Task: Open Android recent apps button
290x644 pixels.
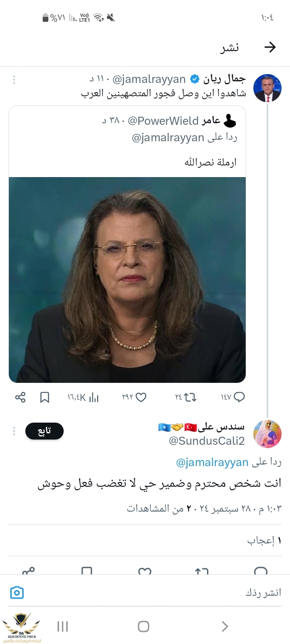Action: 63,626
